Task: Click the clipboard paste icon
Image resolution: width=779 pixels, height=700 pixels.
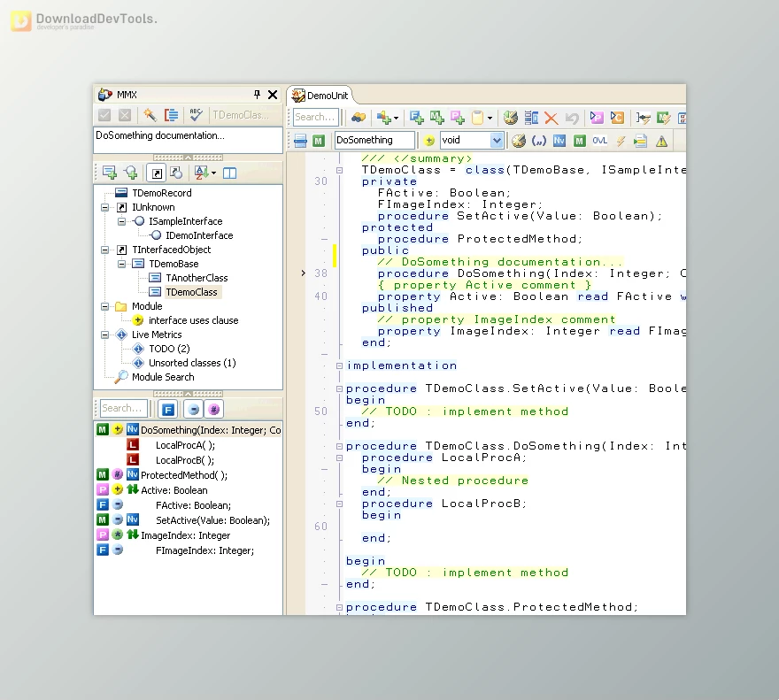Action: tap(477, 118)
